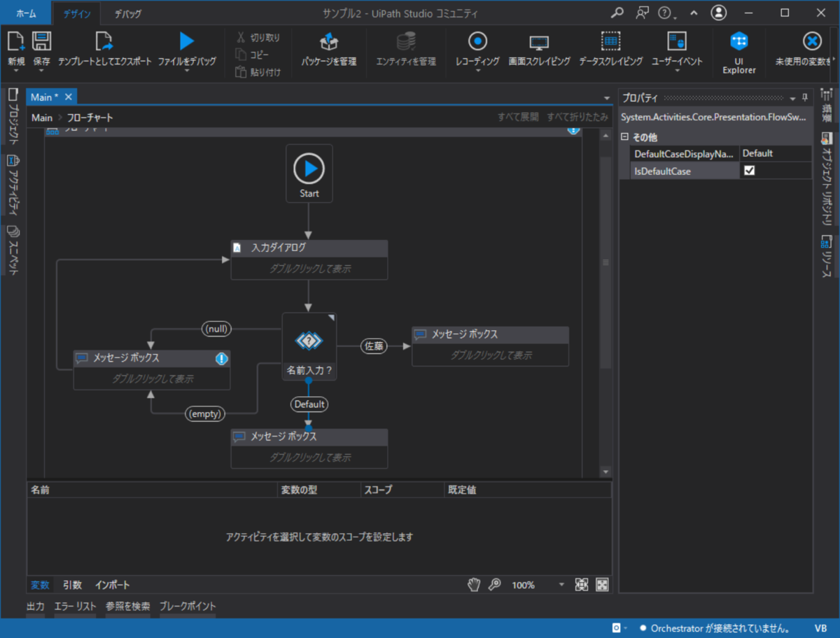The height and width of the screenshot is (638, 840).
Task: Open the document tab list dropdown arrow
Action: 607,98
